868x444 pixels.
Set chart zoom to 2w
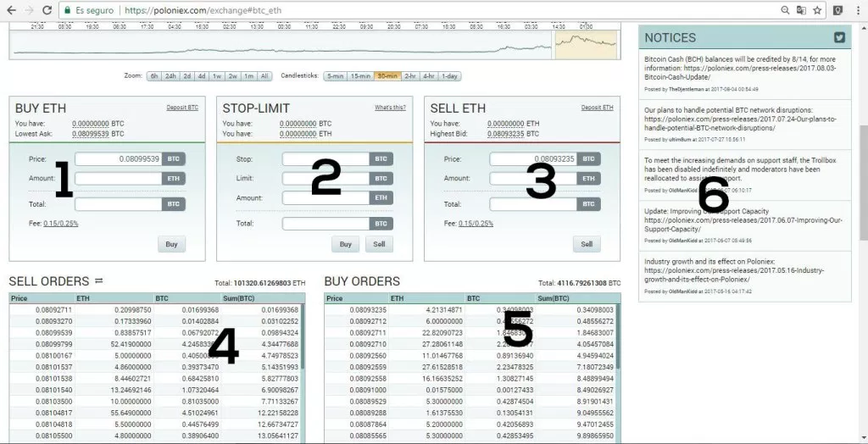click(x=232, y=76)
